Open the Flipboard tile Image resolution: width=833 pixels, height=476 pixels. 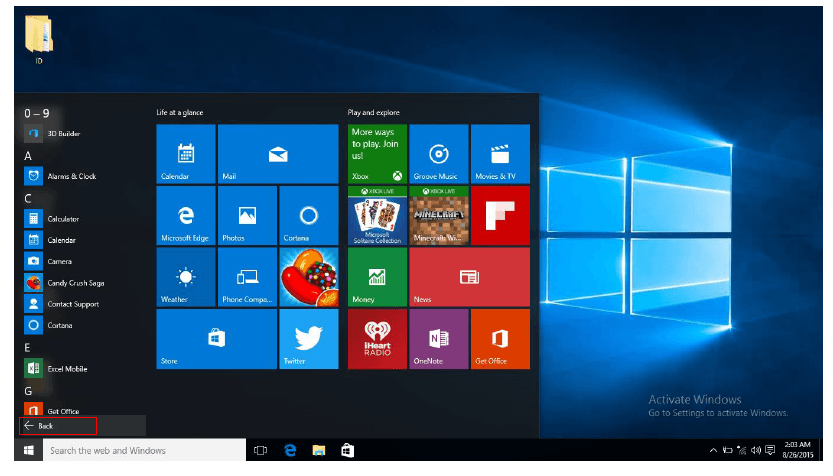click(500, 216)
